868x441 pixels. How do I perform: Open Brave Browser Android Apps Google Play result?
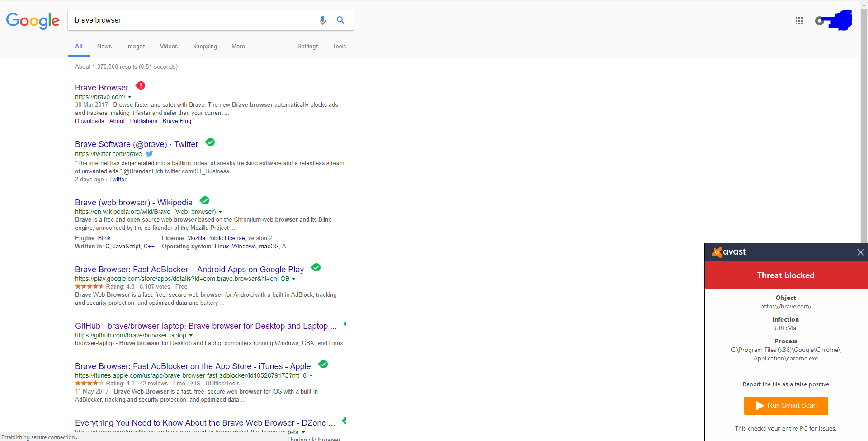tap(189, 270)
